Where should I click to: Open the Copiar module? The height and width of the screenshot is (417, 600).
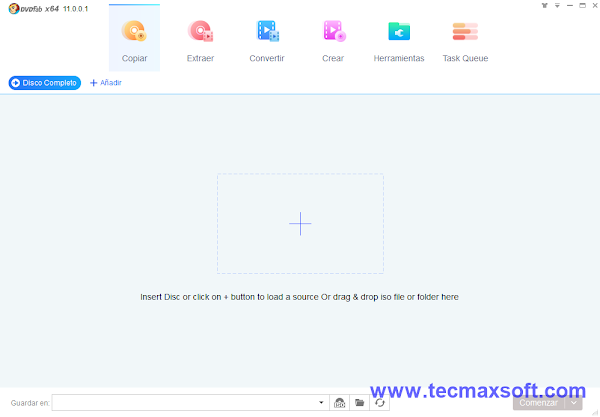pos(134,38)
